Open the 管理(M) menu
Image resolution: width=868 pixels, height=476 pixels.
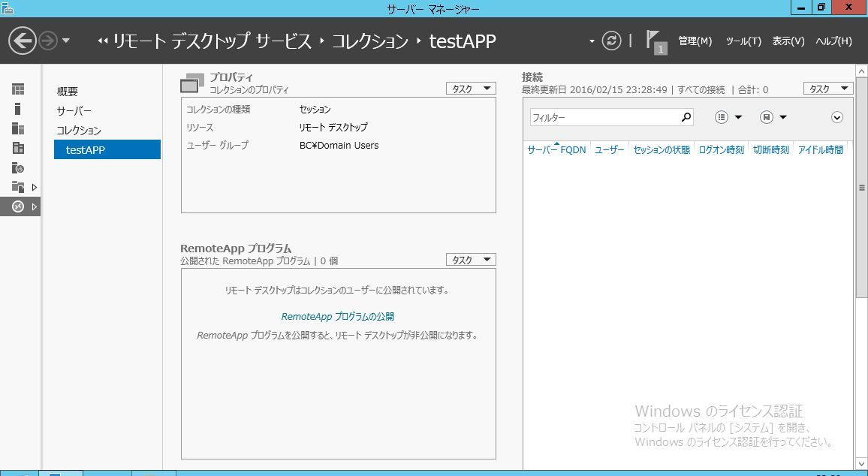point(695,41)
